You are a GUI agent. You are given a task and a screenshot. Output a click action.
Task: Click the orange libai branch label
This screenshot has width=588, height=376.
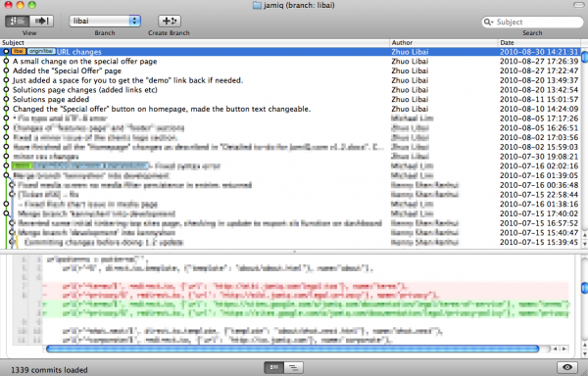[19, 51]
